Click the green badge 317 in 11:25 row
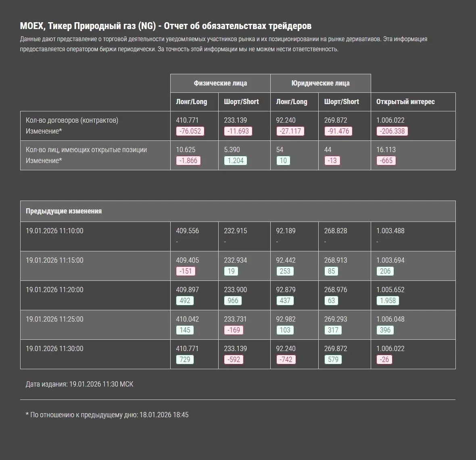Image resolution: width=476 pixels, height=460 pixels. [x=333, y=330]
